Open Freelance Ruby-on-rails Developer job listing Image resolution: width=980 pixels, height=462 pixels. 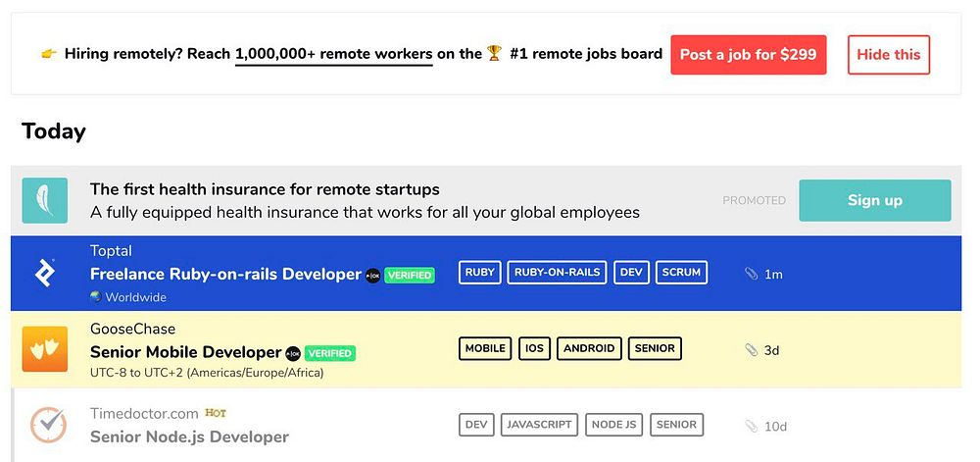[225, 275]
